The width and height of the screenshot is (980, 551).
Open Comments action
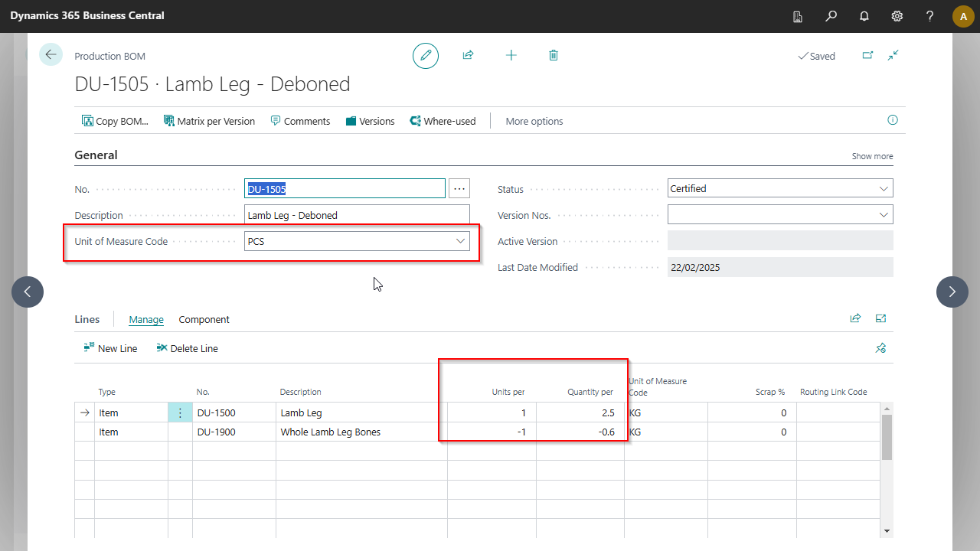click(300, 121)
